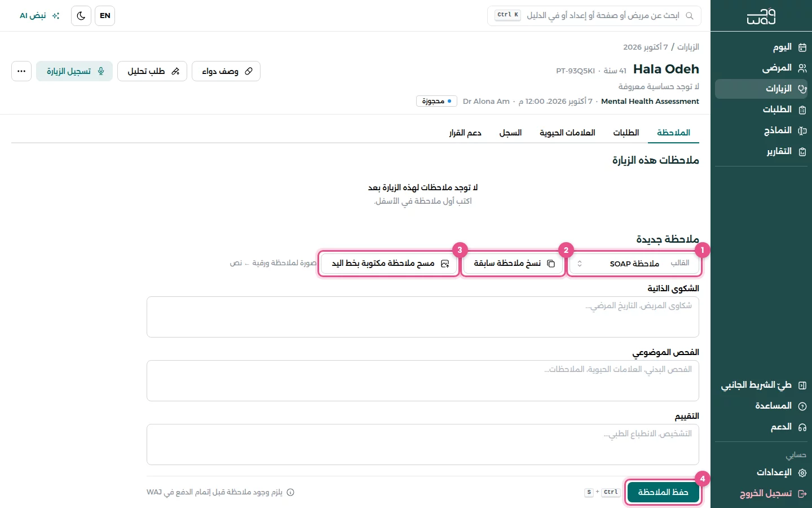
Task: Click نسخ ملاحظة سابقة button
Action: (x=513, y=264)
